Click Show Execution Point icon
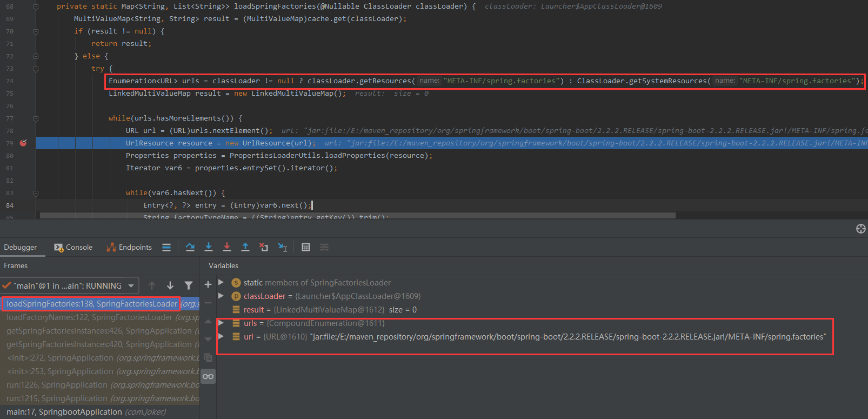This screenshot has height=419, width=868. point(166,247)
